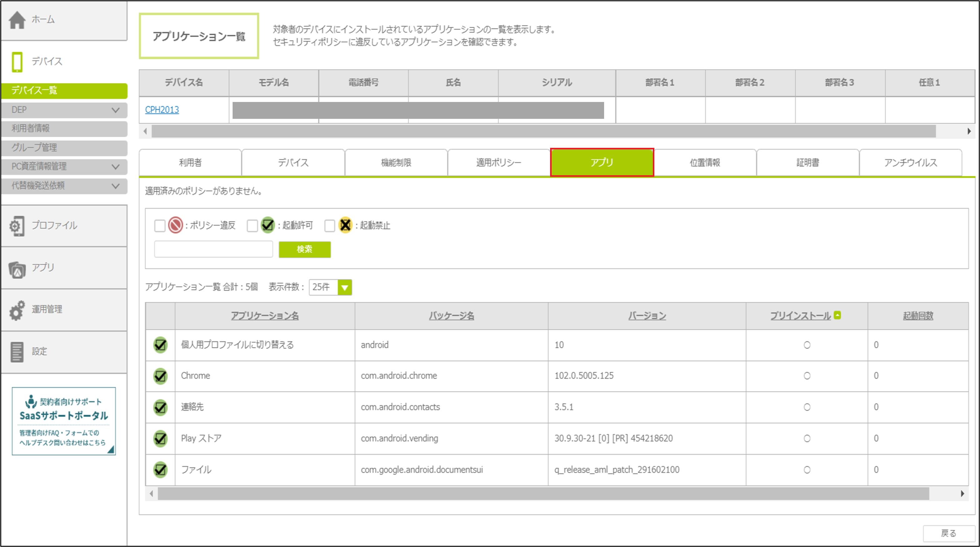The height and width of the screenshot is (547, 980).
Task: Open the CPH2013 device link
Action: click(162, 110)
